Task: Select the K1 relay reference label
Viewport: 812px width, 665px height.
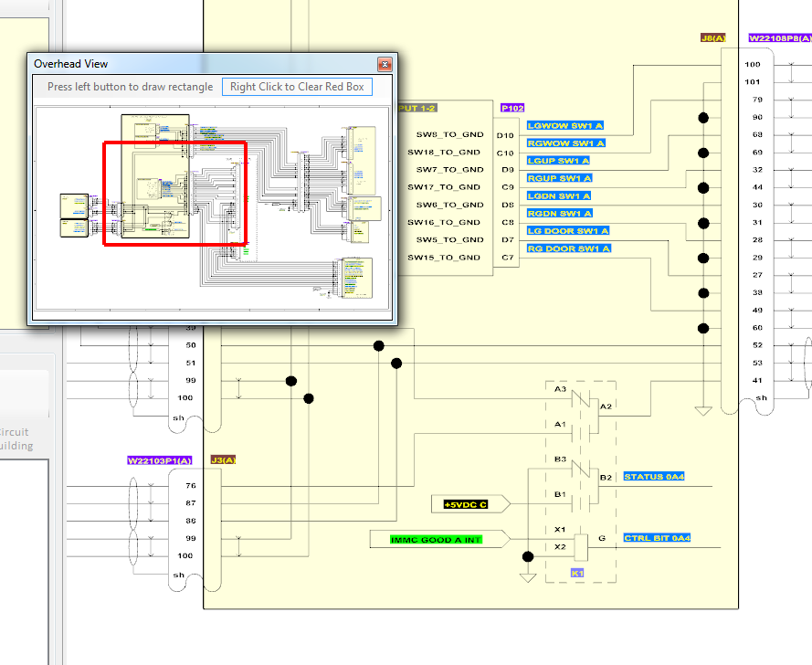Action: coord(577,573)
